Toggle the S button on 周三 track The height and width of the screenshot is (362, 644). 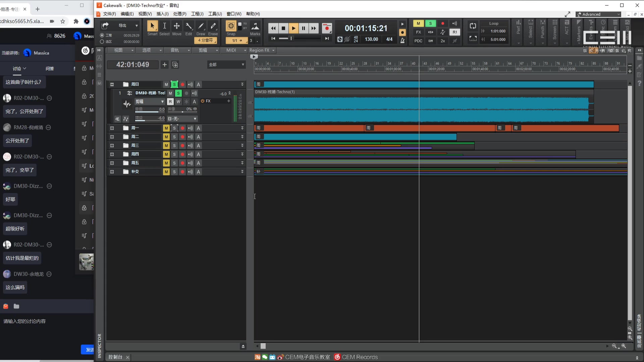click(174, 145)
